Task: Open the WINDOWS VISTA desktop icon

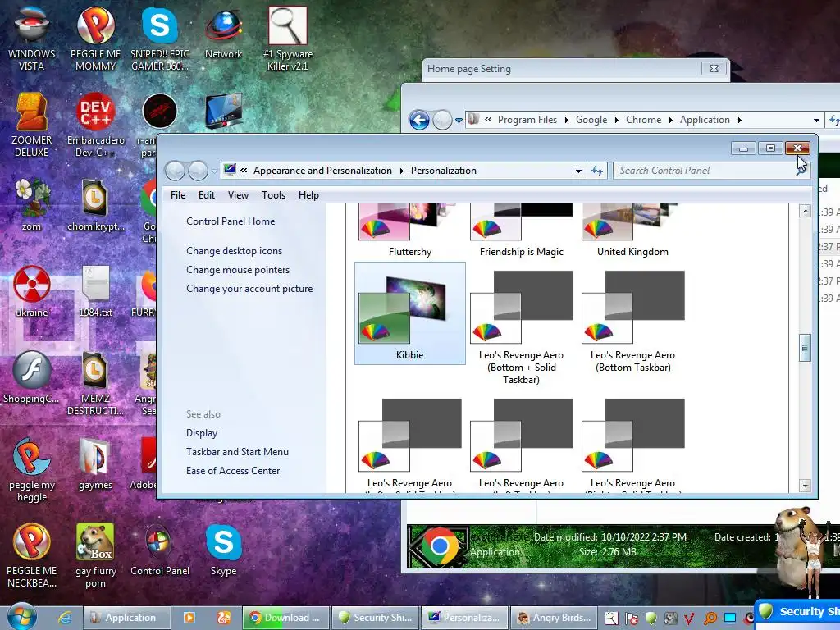Action: 32,39
